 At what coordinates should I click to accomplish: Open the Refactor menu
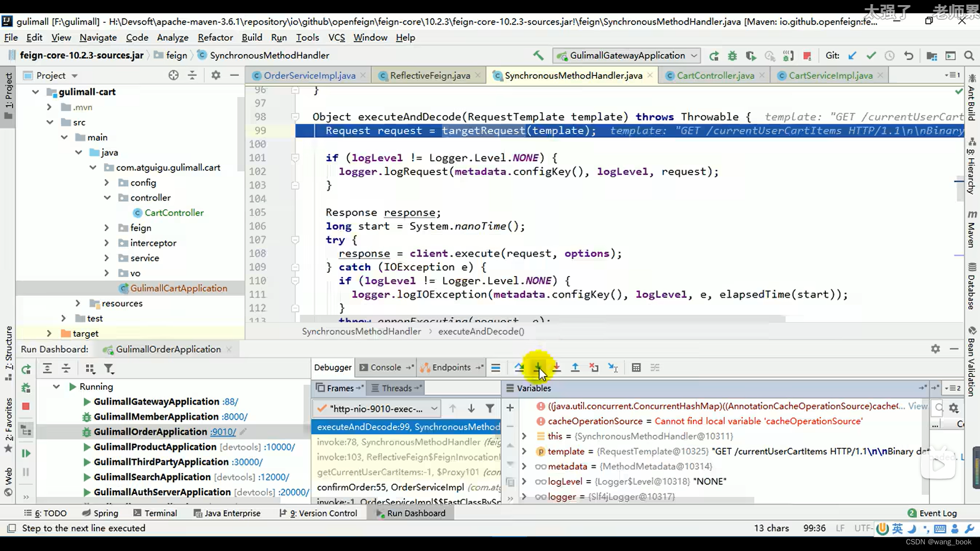coord(215,38)
